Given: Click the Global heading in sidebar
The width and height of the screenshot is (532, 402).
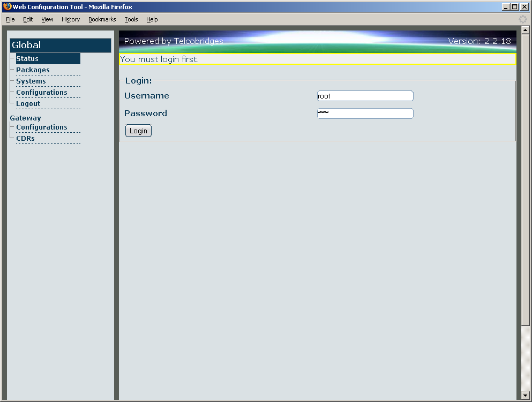Looking at the screenshot, I should (x=61, y=45).
